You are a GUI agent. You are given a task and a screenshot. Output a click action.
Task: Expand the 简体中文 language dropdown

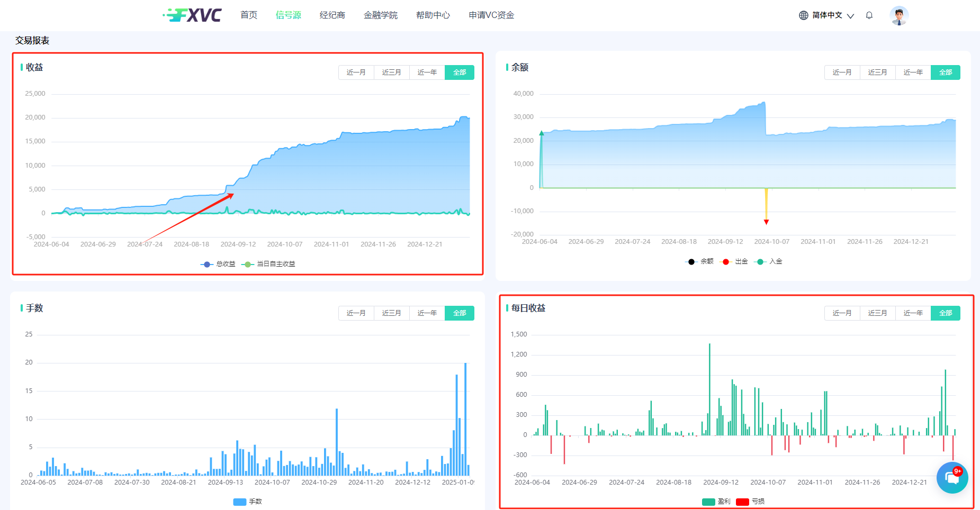click(832, 15)
